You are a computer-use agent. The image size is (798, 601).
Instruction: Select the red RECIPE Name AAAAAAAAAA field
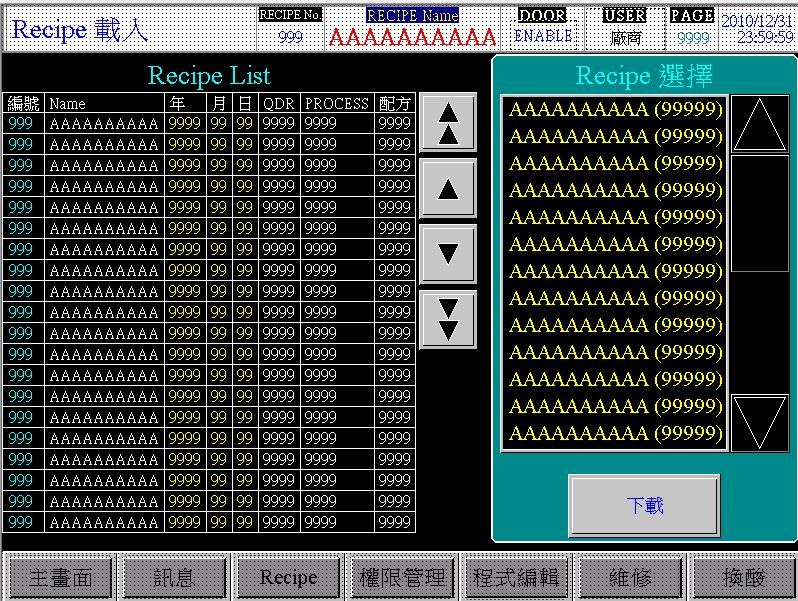click(412, 37)
